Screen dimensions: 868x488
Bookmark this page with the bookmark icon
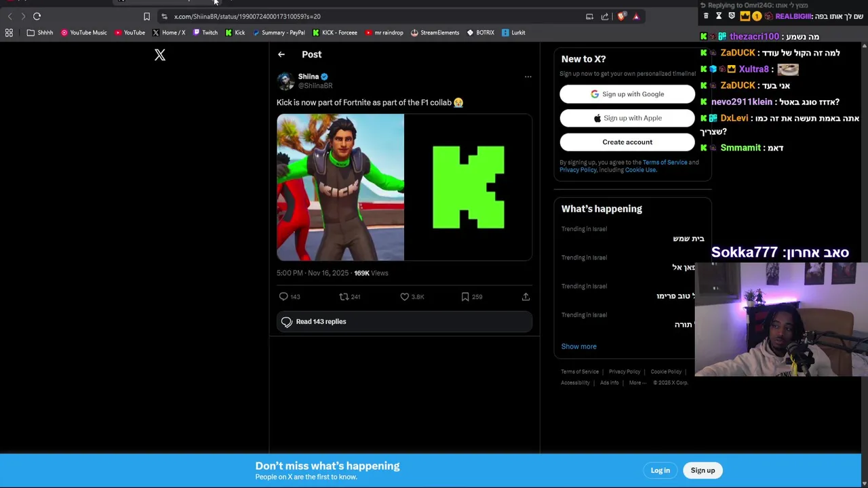(x=146, y=16)
